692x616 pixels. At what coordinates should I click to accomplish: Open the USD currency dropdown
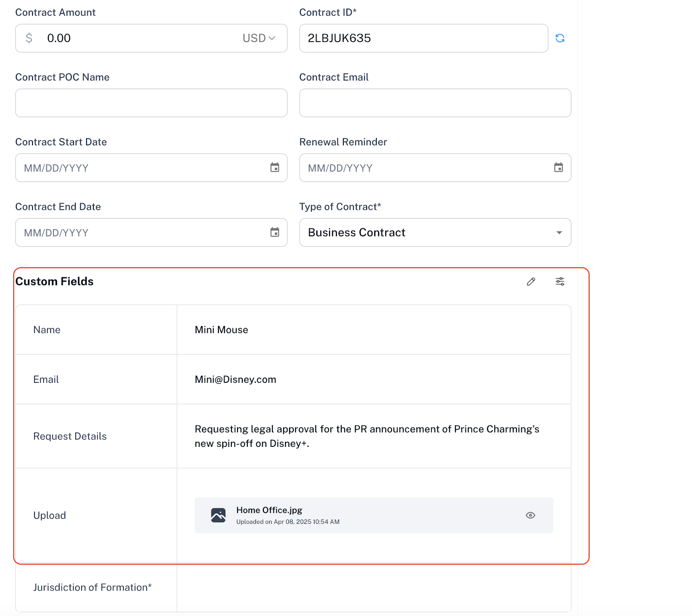pos(259,38)
